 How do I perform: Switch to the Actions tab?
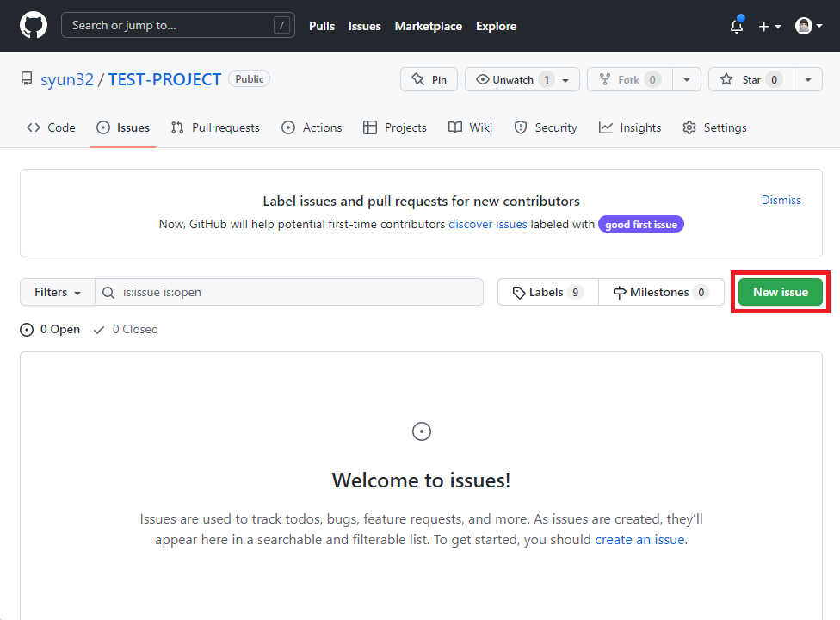[312, 127]
